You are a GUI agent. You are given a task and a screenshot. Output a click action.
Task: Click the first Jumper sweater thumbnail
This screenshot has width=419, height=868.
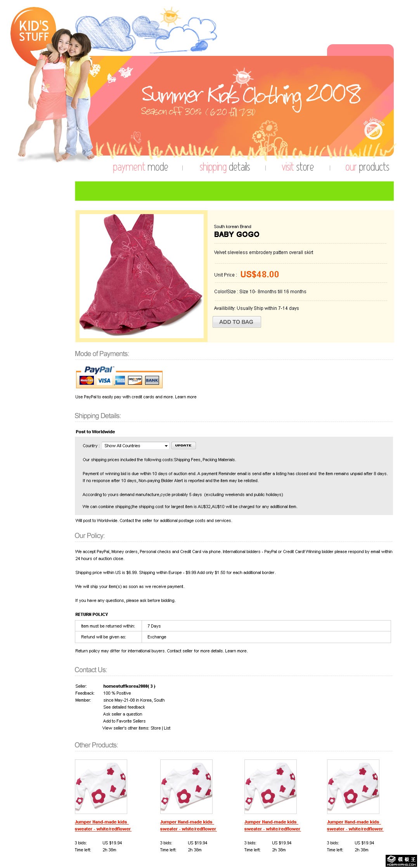pyautogui.click(x=101, y=787)
